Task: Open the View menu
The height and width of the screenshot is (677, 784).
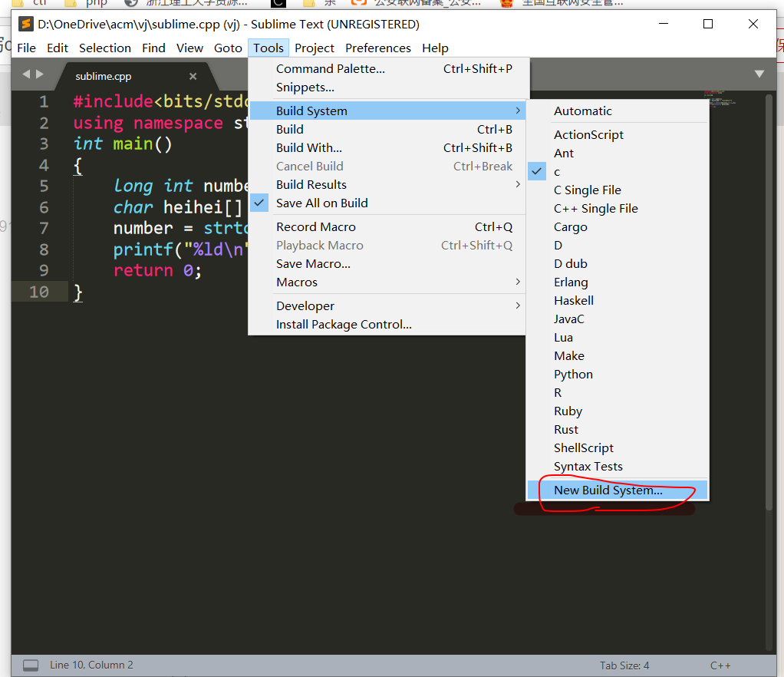Action: tap(189, 48)
